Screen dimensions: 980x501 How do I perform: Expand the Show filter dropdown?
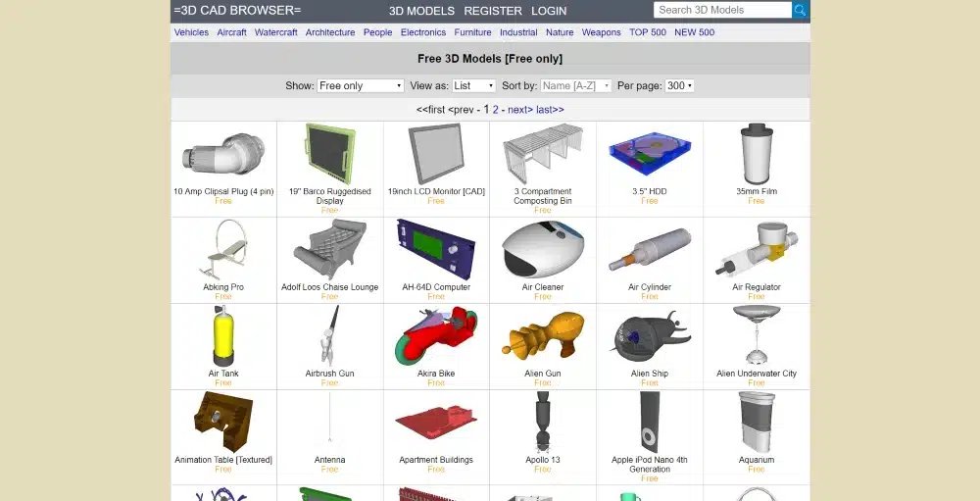click(x=361, y=85)
